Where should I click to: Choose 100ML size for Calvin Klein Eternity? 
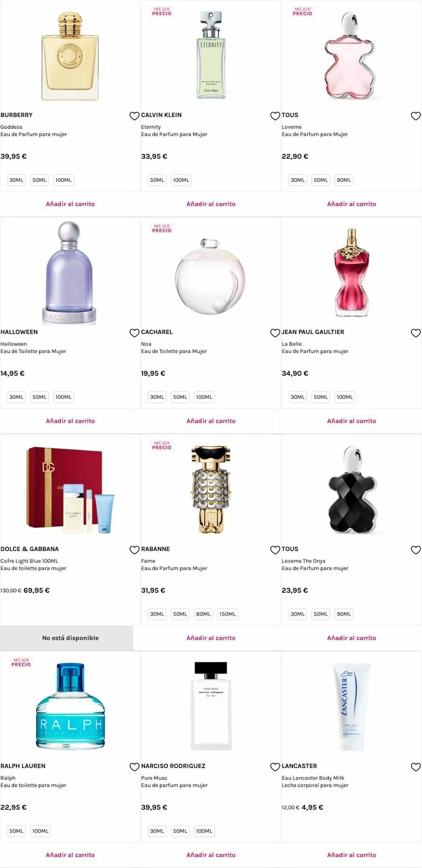click(181, 180)
